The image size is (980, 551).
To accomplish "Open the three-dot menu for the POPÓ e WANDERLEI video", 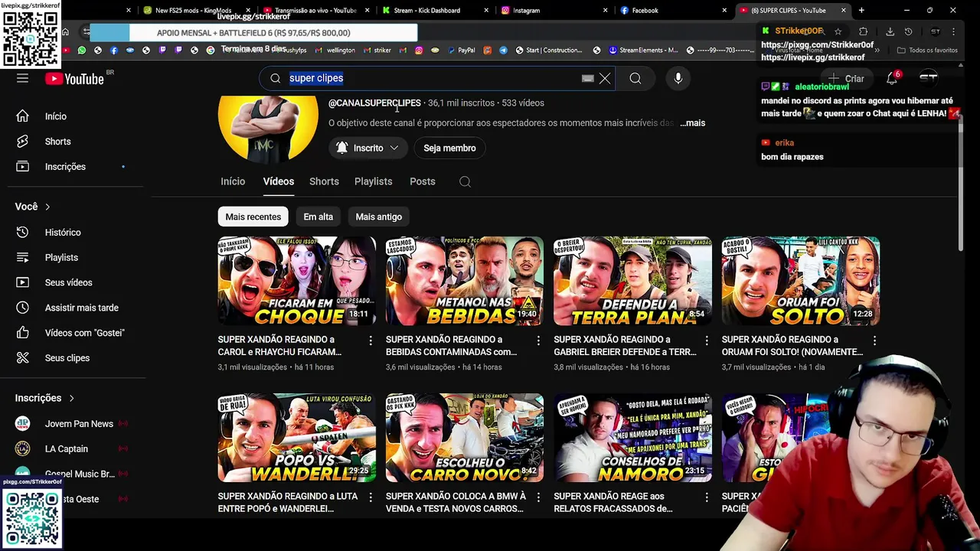I will click(371, 497).
